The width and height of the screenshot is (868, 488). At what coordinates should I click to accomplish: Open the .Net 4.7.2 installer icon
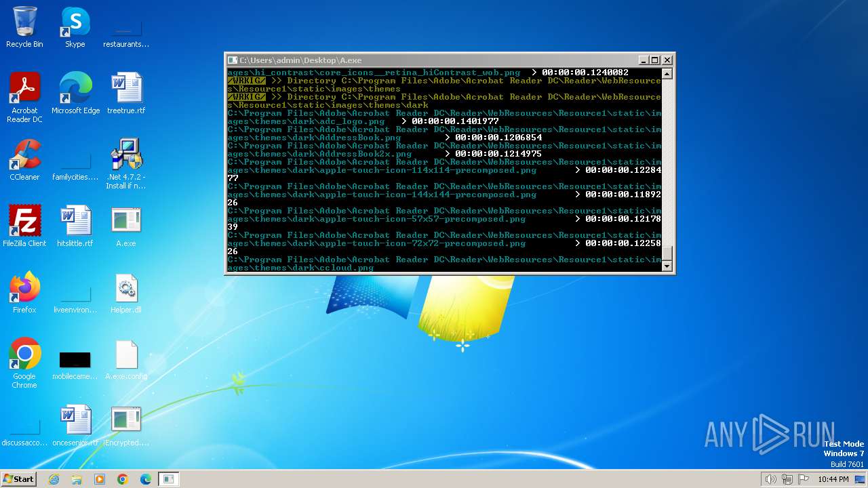pos(126,164)
